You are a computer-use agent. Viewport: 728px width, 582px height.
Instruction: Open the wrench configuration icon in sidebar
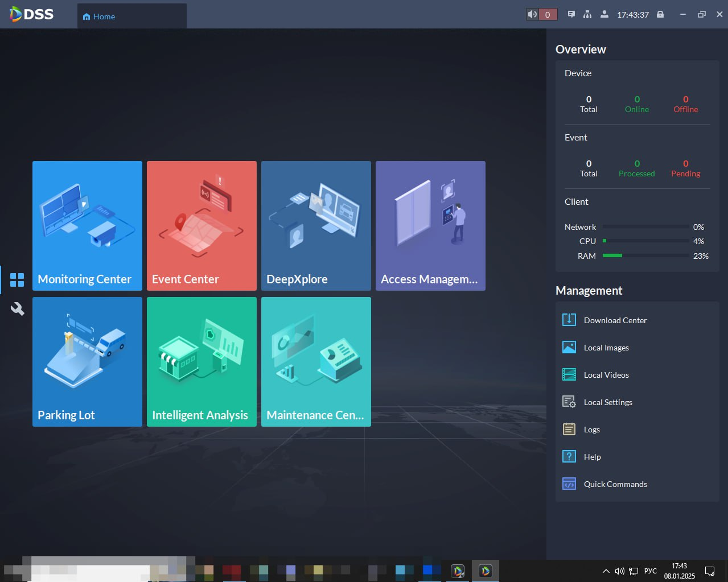click(17, 309)
